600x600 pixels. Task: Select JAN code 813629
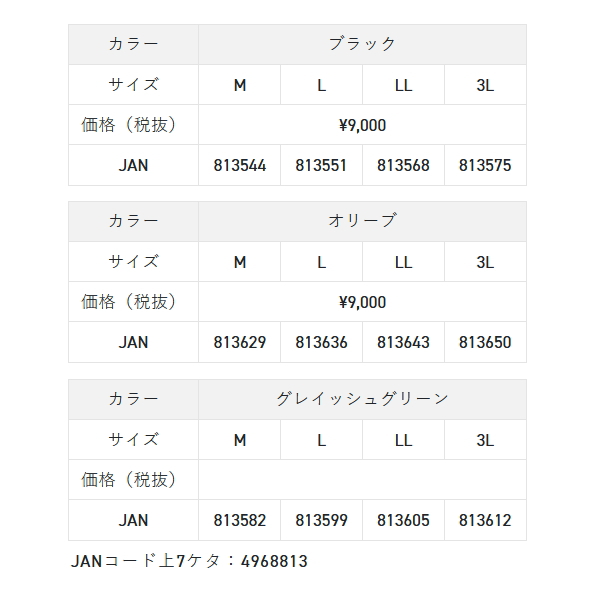pos(240,342)
